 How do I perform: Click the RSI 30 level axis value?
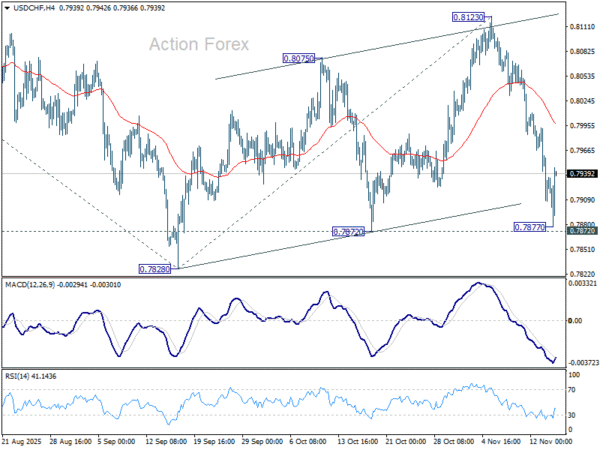point(573,415)
